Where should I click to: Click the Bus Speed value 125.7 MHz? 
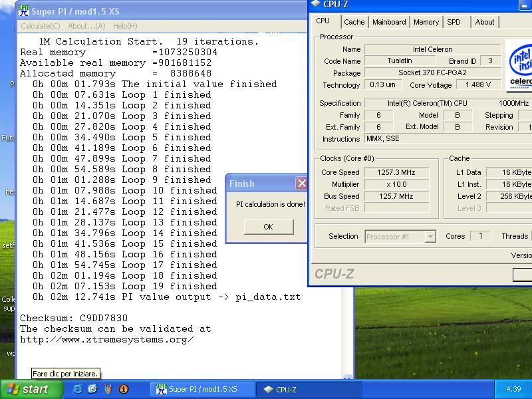pos(396,196)
